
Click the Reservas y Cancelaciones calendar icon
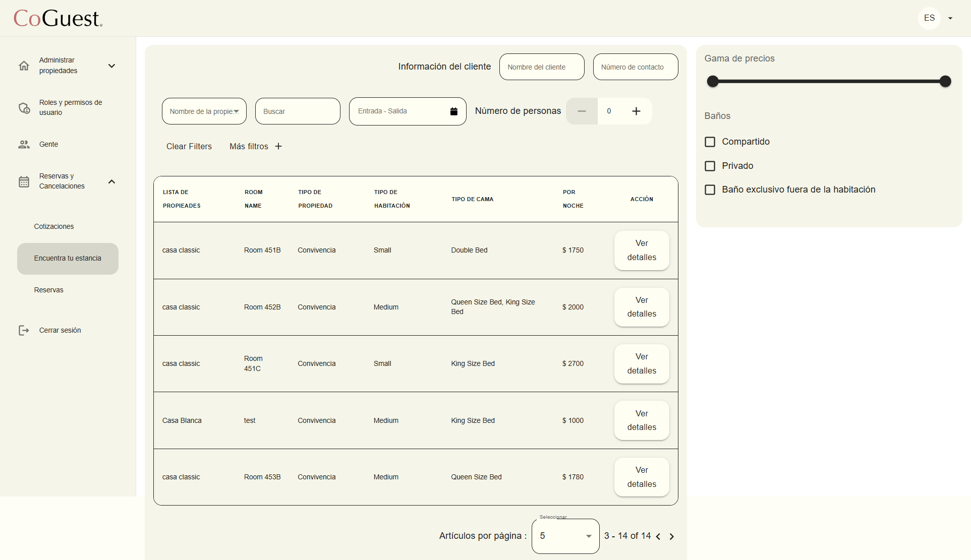coord(24,181)
